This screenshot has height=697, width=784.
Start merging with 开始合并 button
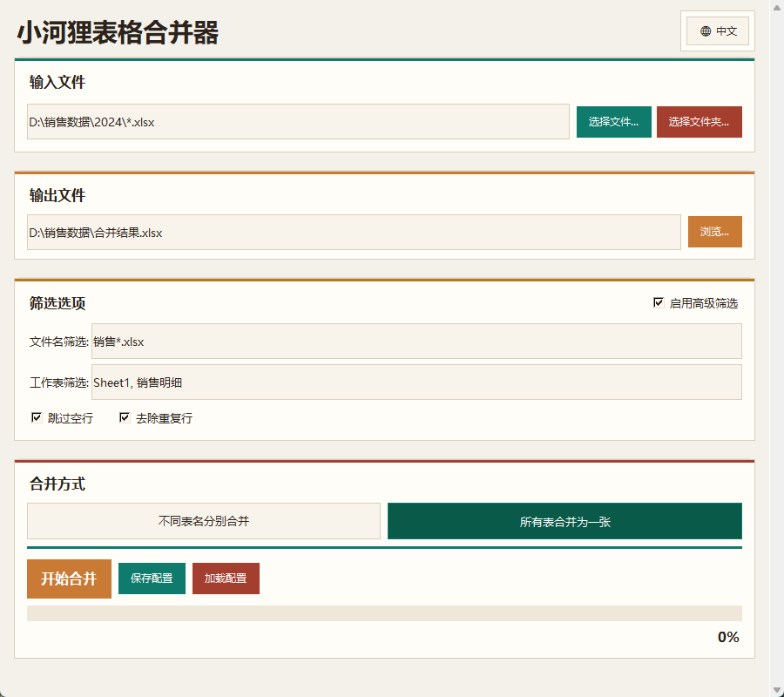tap(69, 579)
